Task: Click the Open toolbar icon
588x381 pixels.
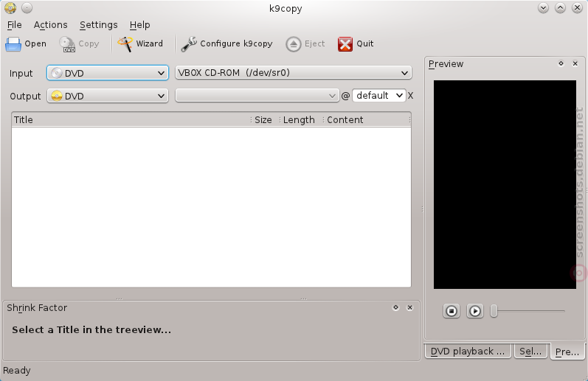Action: click(x=13, y=44)
